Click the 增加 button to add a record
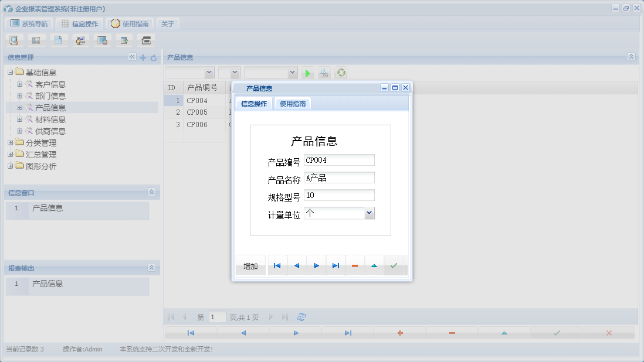Image resolution: width=644 pixels, height=362 pixels. (250, 265)
